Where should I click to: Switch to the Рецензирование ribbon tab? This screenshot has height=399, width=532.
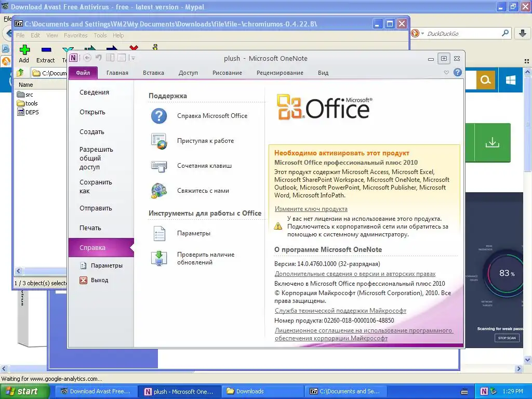(280, 73)
